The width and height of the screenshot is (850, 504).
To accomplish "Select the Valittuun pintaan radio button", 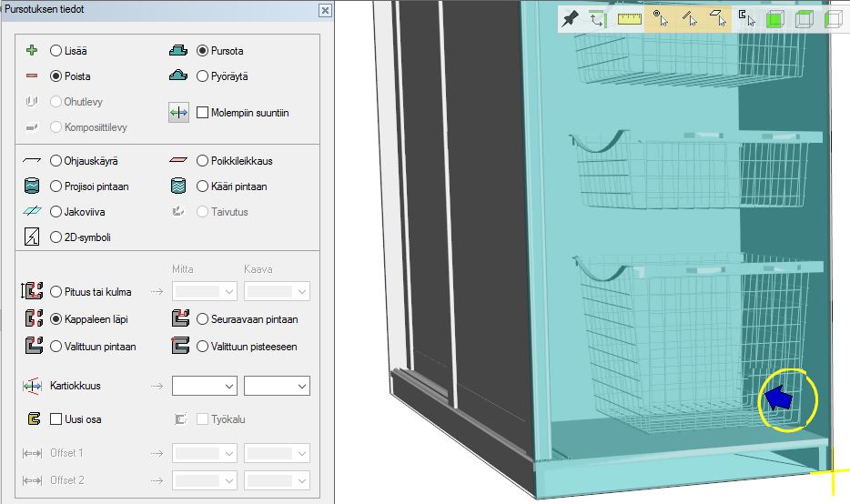I will [56, 347].
